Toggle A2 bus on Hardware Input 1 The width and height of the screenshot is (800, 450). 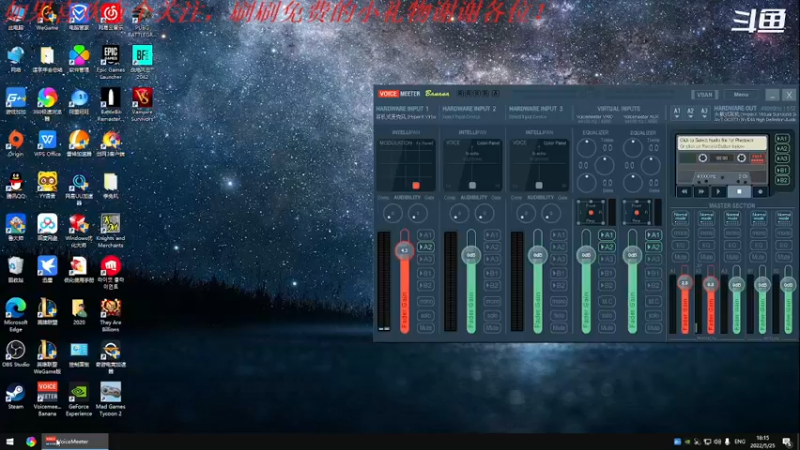point(426,247)
